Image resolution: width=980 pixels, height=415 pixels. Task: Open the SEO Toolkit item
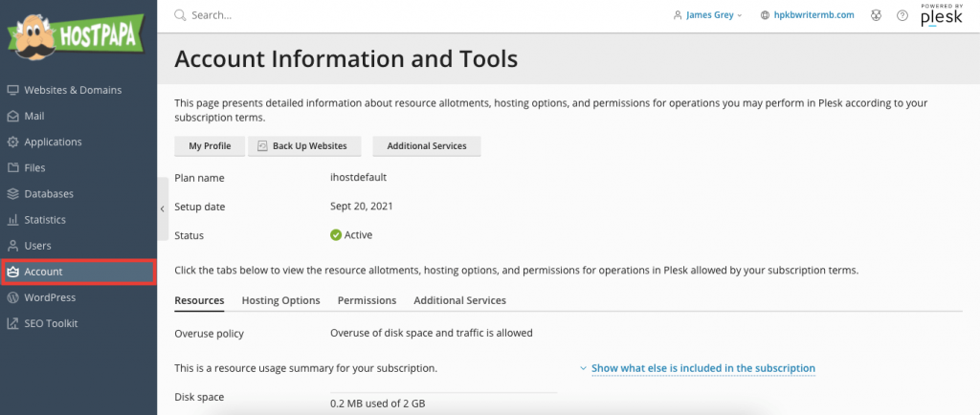click(42, 323)
